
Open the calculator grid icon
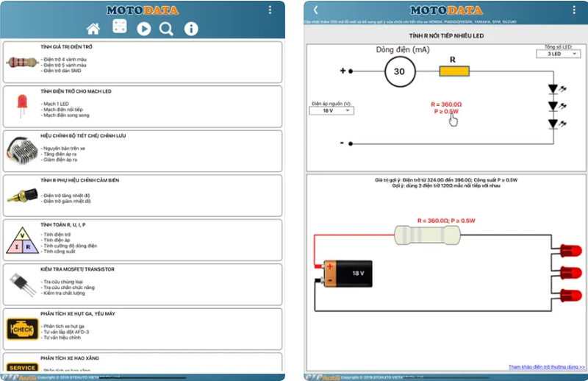coord(120,26)
